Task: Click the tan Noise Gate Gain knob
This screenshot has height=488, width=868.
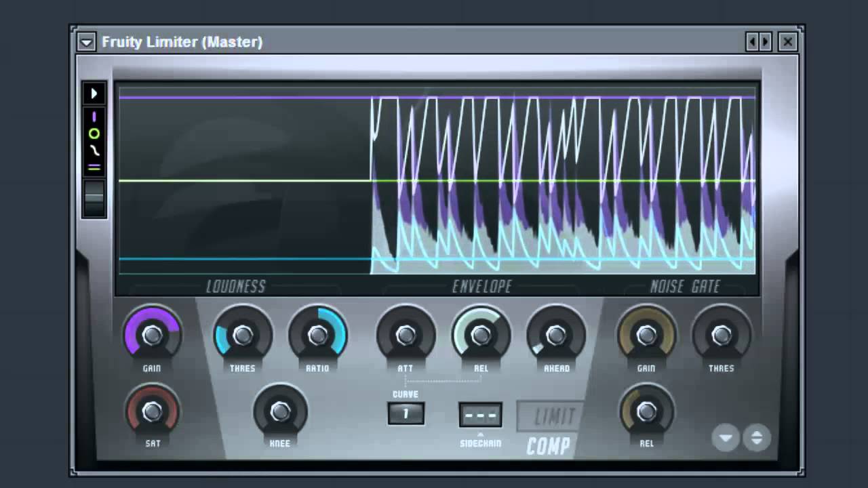Action: tap(646, 335)
